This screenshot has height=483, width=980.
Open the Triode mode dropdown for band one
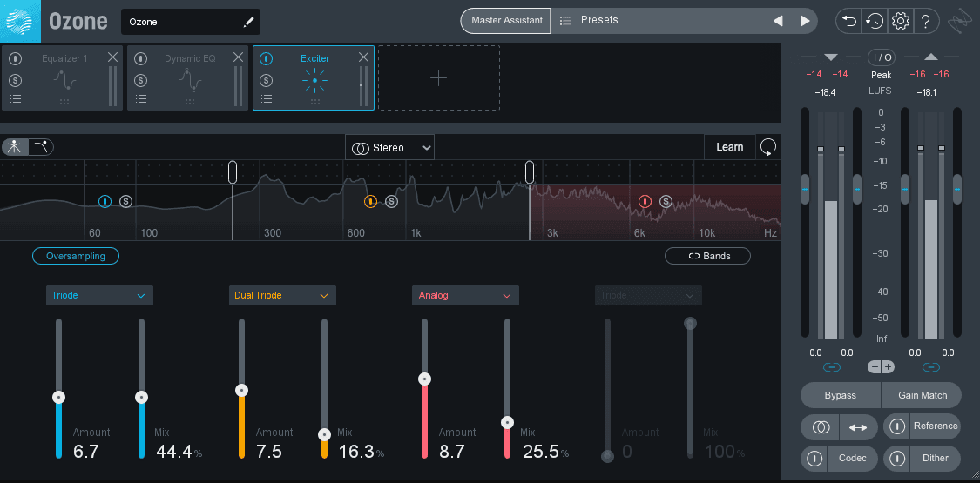click(99, 295)
